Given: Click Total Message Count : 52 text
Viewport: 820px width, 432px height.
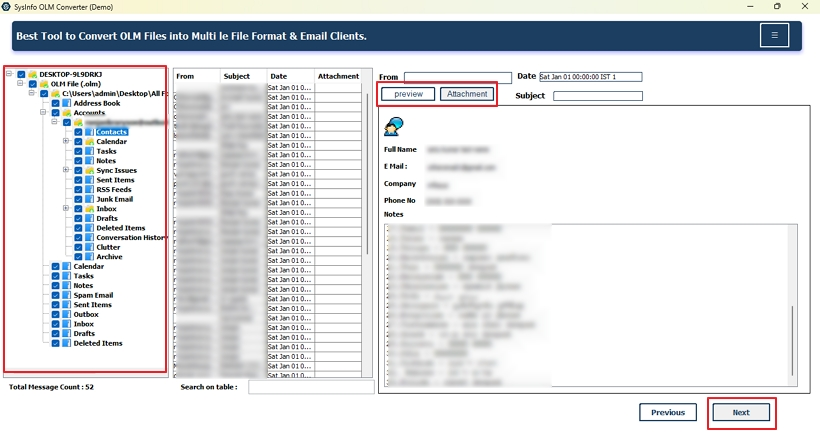Looking at the screenshot, I should tap(51, 387).
